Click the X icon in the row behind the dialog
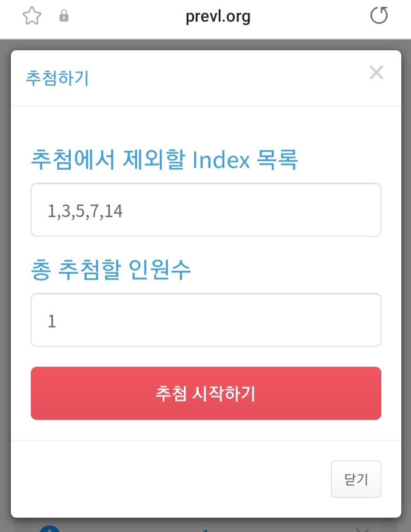 [362, 529]
